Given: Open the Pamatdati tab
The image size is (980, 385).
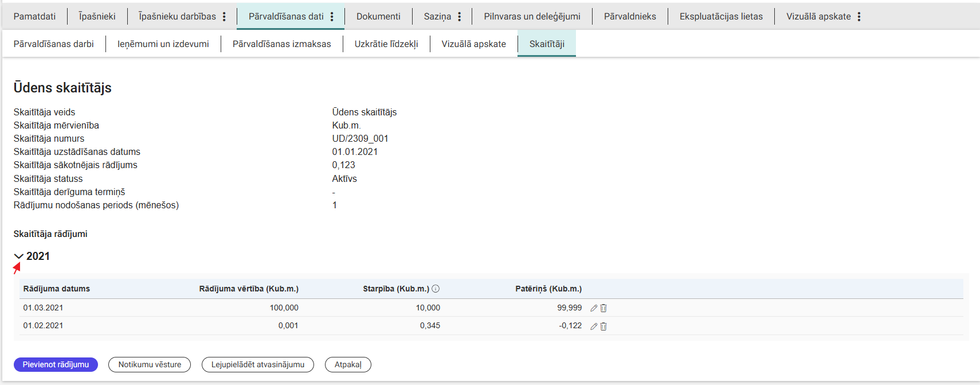Looking at the screenshot, I should pyautogui.click(x=34, y=17).
